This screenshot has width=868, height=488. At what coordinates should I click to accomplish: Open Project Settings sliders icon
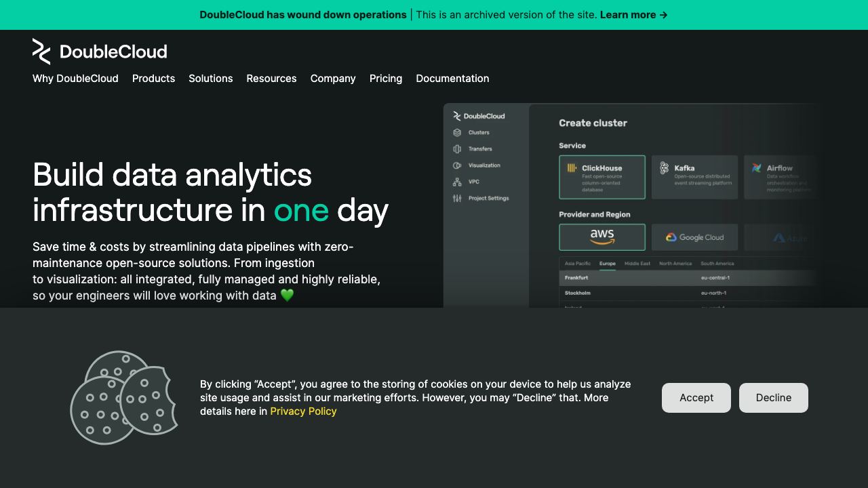pos(457,198)
